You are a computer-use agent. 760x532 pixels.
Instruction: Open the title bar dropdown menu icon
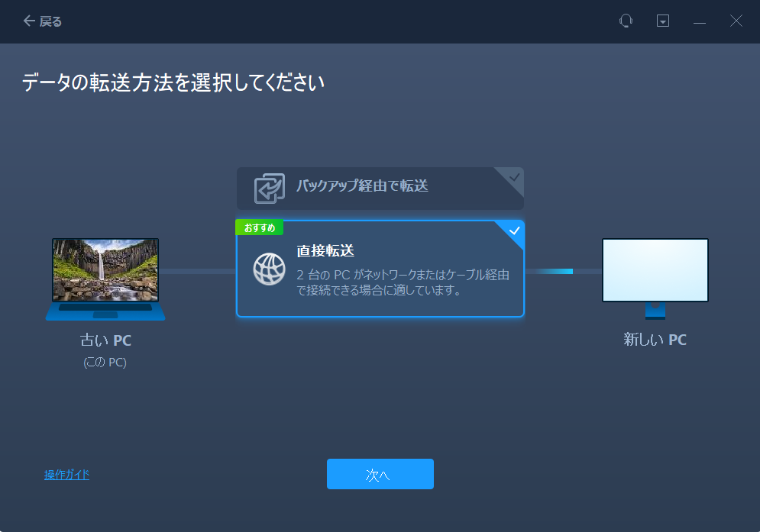(x=662, y=21)
